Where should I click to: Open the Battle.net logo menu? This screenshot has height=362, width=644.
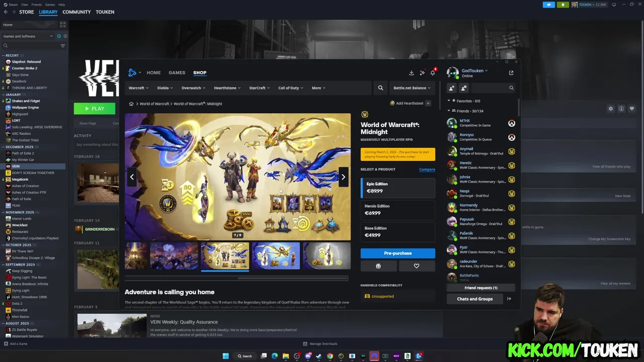click(x=134, y=73)
